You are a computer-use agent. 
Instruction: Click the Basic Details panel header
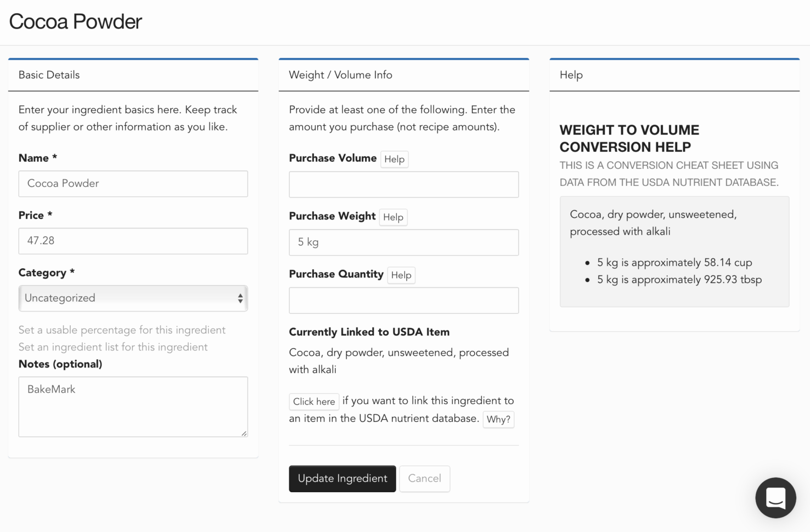point(49,75)
